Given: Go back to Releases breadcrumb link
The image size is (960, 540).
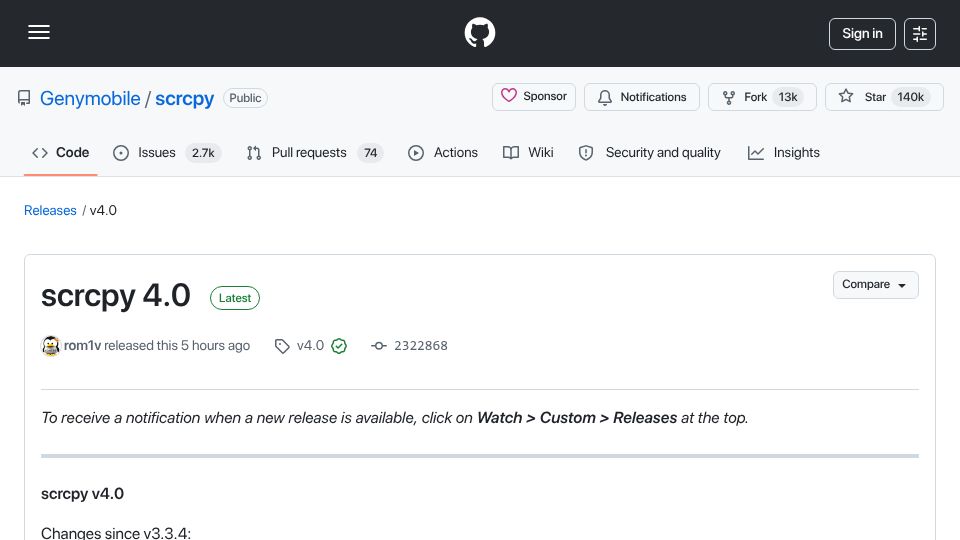Looking at the screenshot, I should pyautogui.click(x=50, y=210).
